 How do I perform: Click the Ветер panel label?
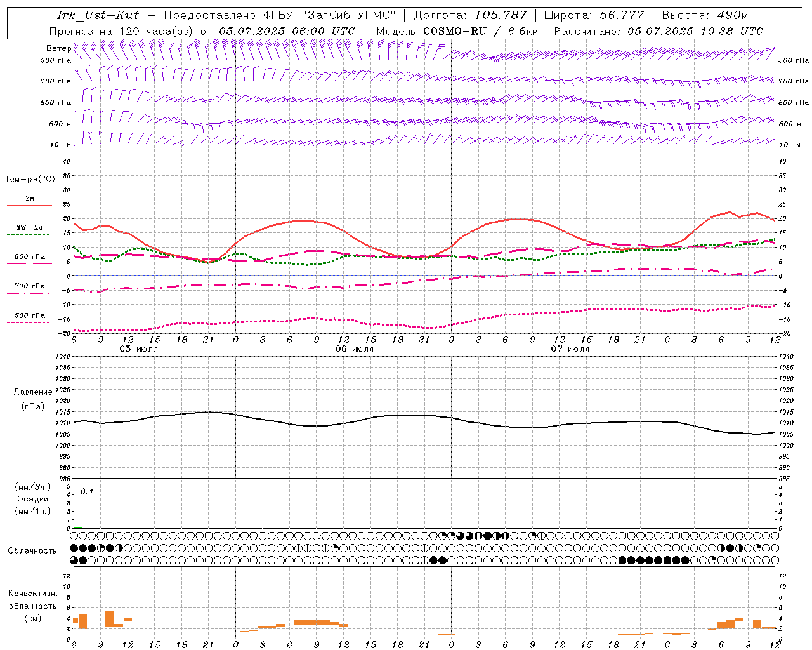(58, 48)
